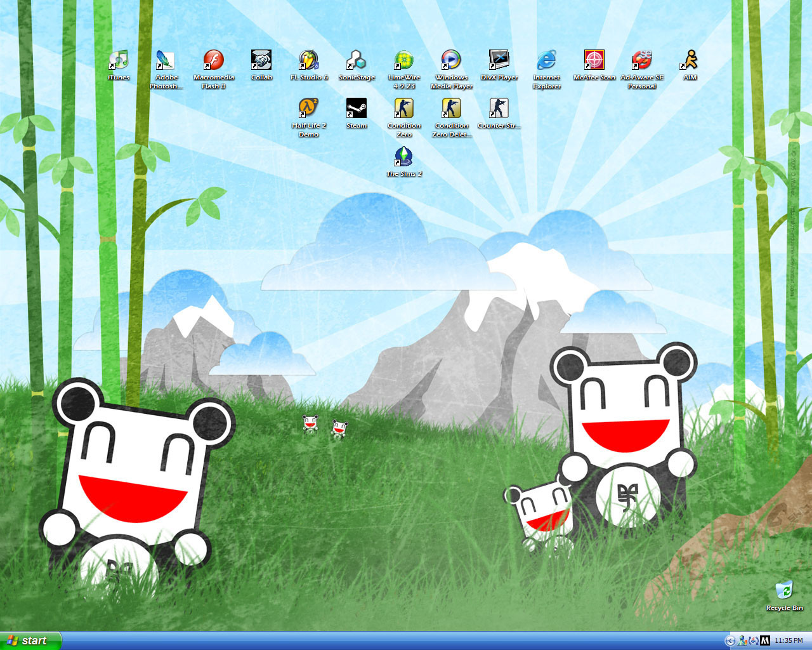The height and width of the screenshot is (650, 812).
Task: Select the SonicStage desktop icon
Action: coord(357,60)
